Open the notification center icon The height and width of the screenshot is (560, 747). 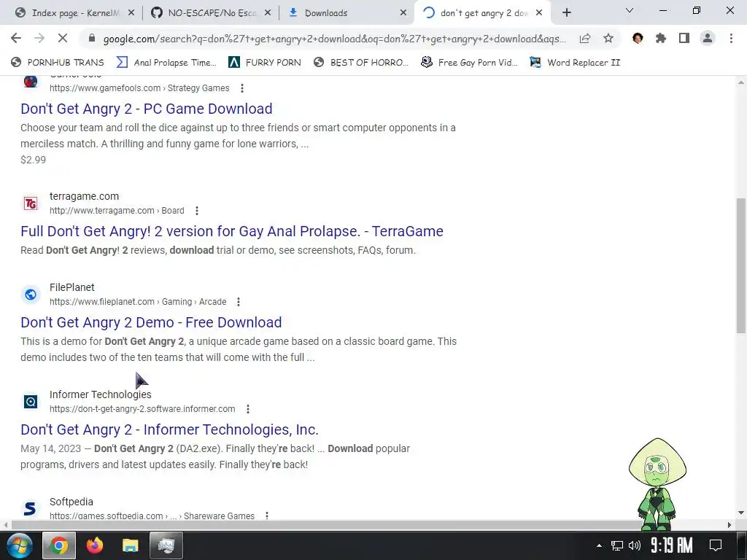(716, 545)
